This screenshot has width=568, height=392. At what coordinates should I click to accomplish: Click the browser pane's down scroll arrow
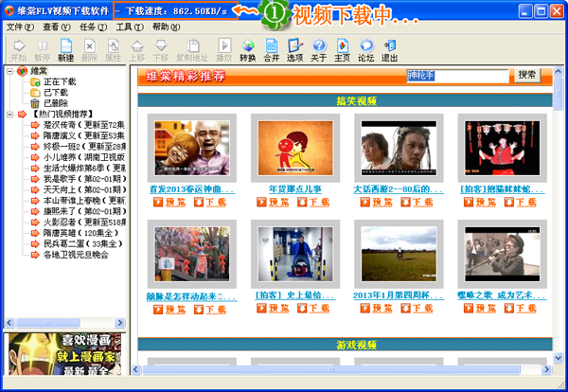558,358
